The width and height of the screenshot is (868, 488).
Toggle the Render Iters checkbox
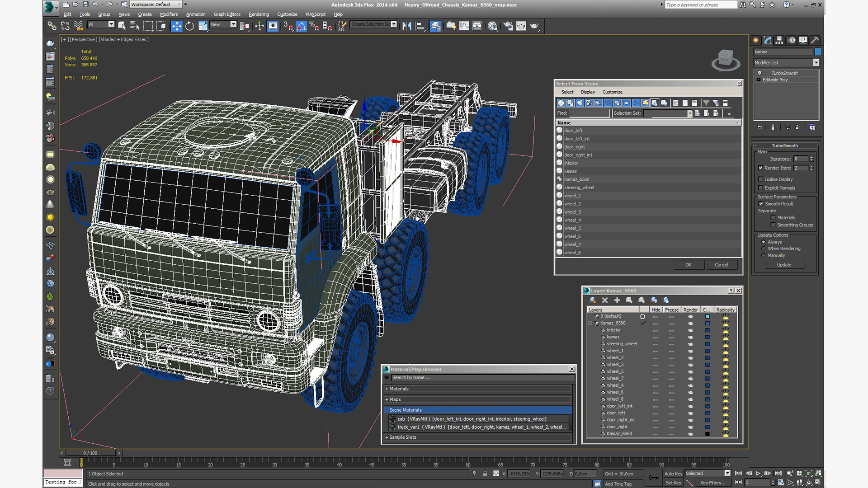[x=760, y=168]
